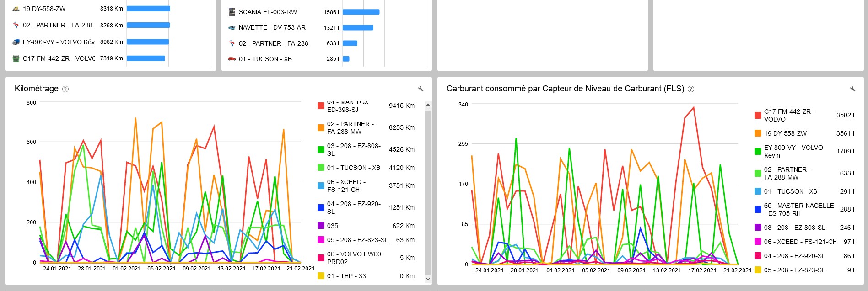The image size is (868, 291).
Task: Click red swatch for C17 FM-442-ZR VOLVO
Action: click(x=758, y=115)
